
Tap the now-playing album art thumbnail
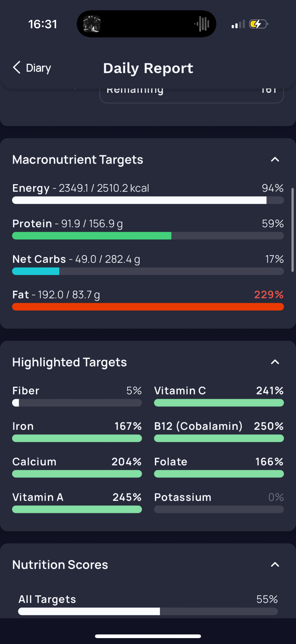[x=92, y=24]
